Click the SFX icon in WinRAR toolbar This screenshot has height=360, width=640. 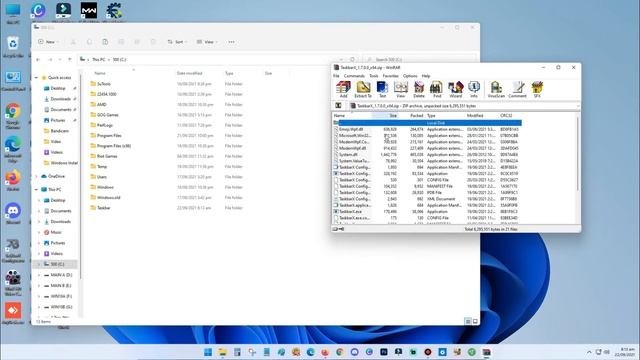point(537,89)
